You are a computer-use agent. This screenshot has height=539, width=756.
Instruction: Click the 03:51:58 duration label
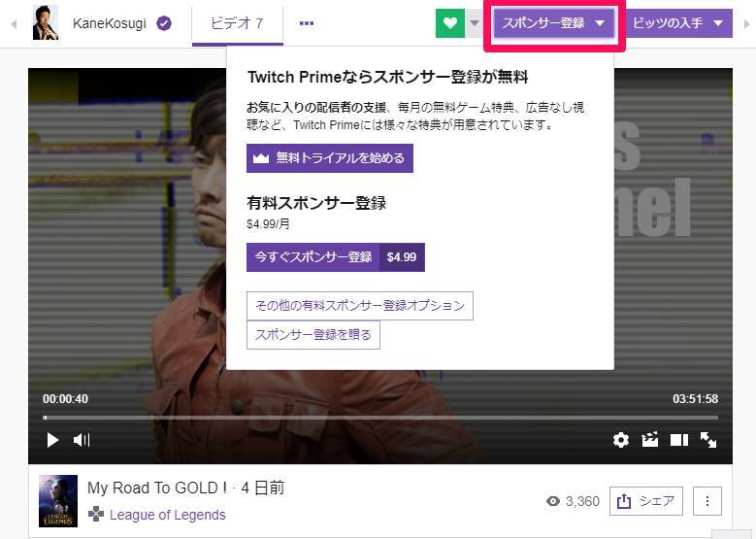(695, 399)
